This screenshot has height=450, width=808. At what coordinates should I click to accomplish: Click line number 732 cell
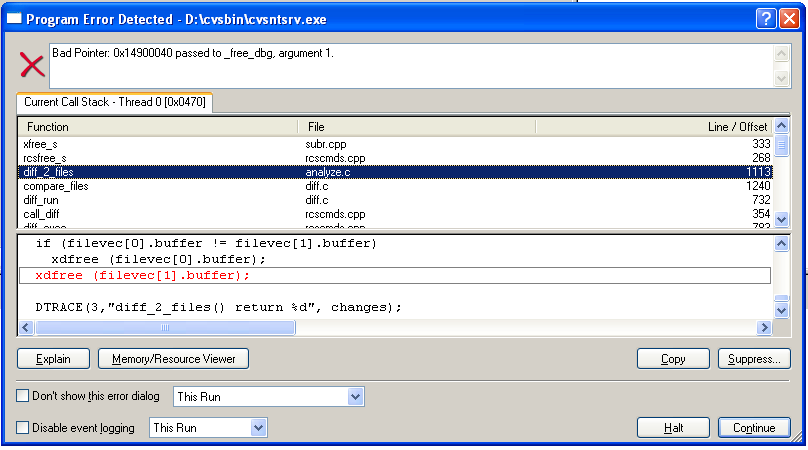[761, 199]
